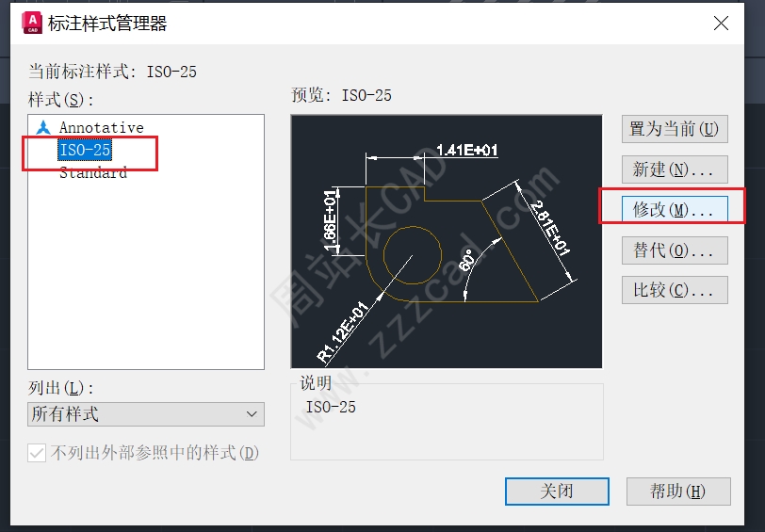Click the 关闭 button
The width and height of the screenshot is (765, 532).
click(557, 491)
